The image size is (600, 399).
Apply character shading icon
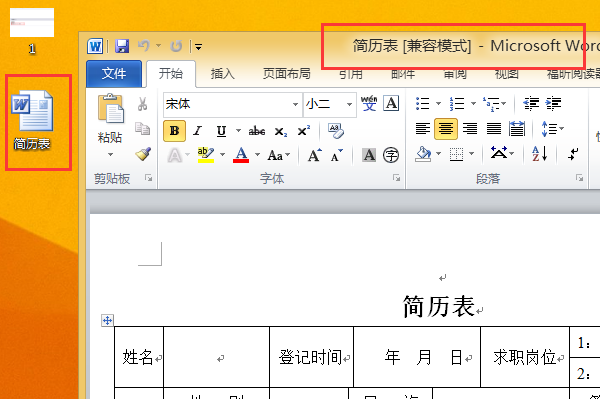pos(369,155)
